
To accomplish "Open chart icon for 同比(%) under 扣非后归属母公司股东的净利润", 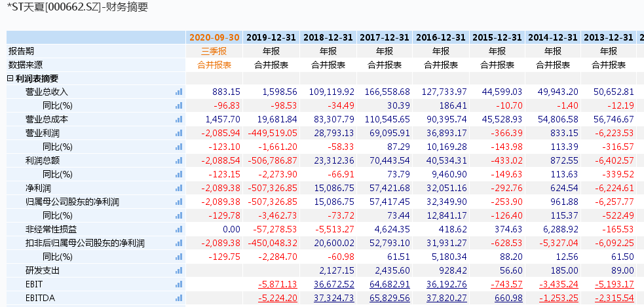I will coord(179,257).
